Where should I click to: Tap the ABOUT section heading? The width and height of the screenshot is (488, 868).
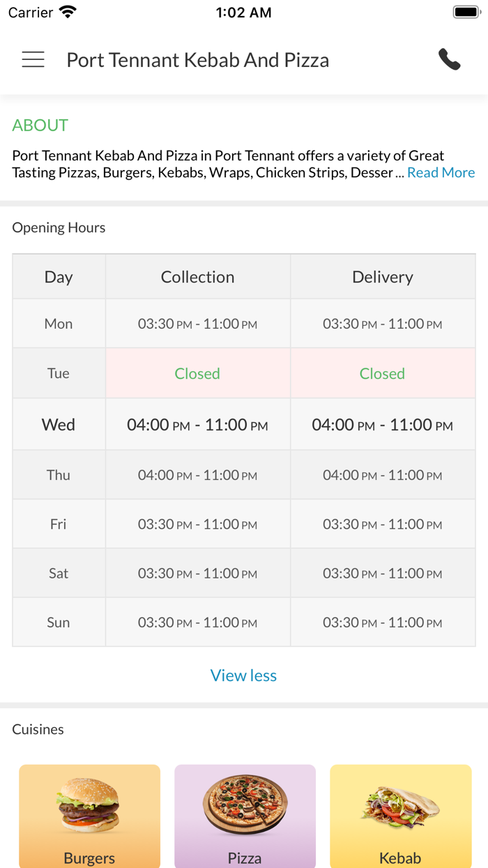[x=40, y=126]
